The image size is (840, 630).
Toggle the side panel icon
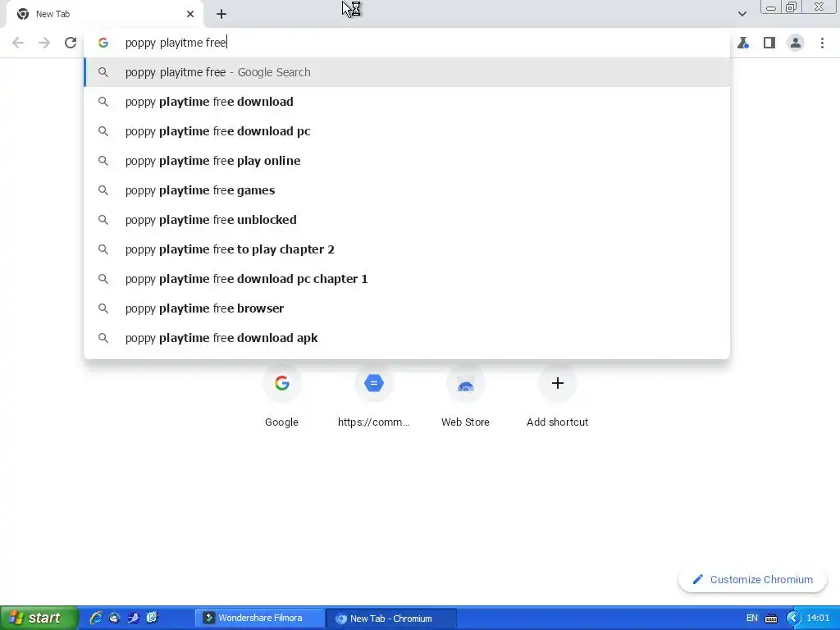click(x=769, y=43)
